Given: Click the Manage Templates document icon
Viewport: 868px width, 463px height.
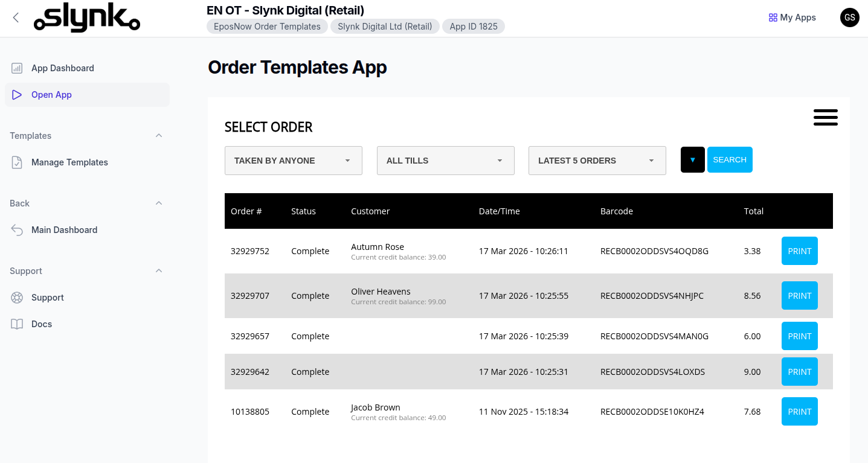Looking at the screenshot, I should (x=16, y=162).
